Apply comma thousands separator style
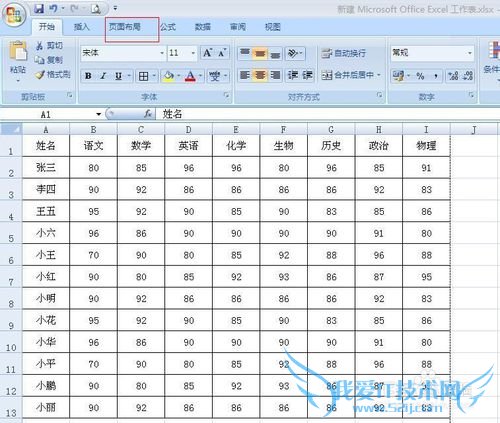This screenshot has width=500, height=423. pyautogui.click(x=435, y=76)
